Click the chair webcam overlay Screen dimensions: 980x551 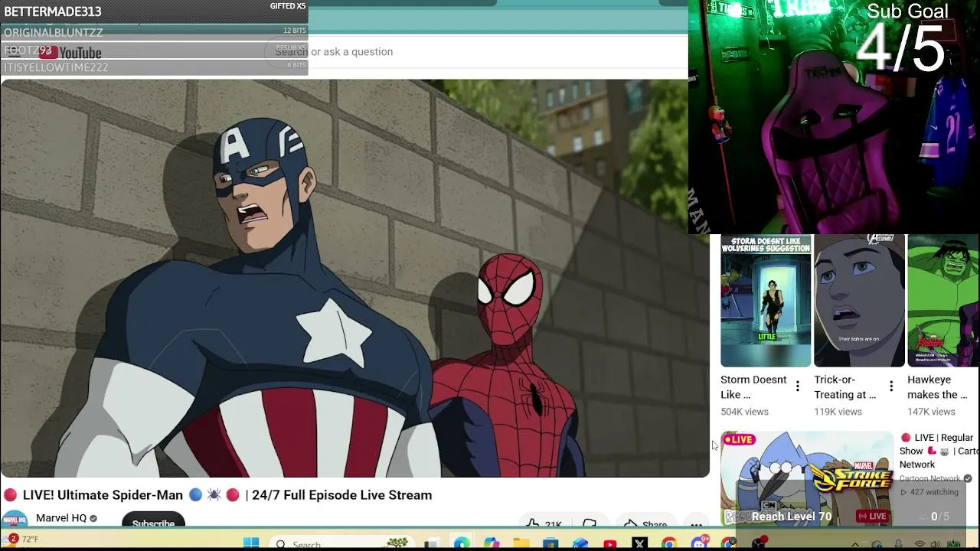[834, 117]
